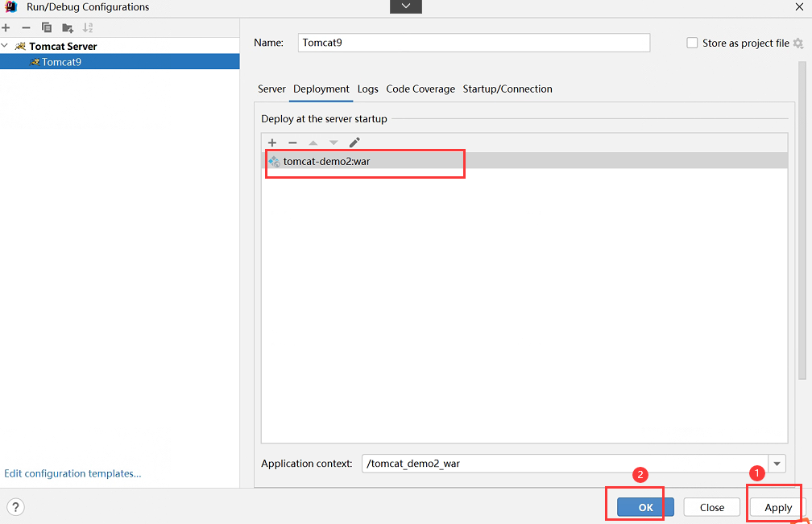812x524 pixels.
Task: Open help with question mark button
Action: click(15, 507)
